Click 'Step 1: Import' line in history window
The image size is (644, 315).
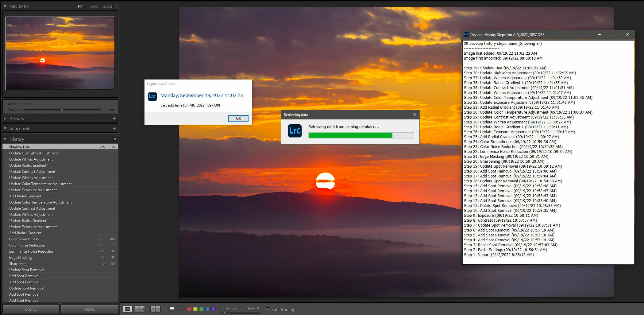(499, 255)
